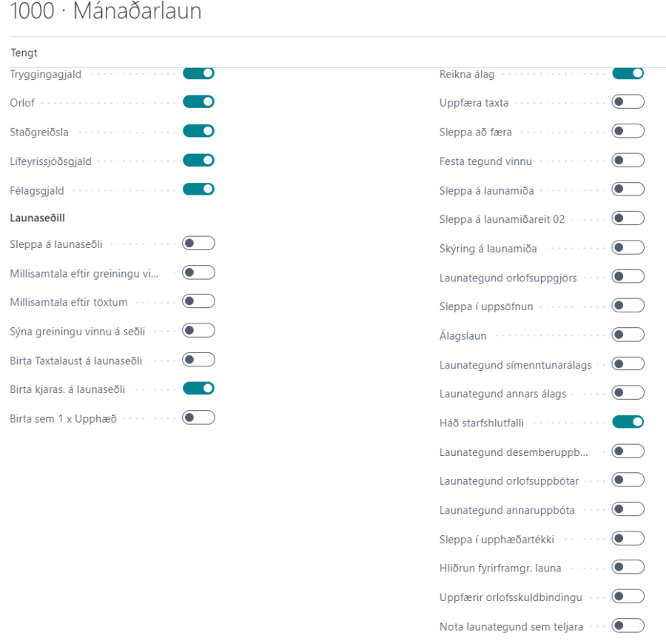Toggle Staðgreiðsla off
The width and height of the screenshot is (666, 644).
click(198, 131)
